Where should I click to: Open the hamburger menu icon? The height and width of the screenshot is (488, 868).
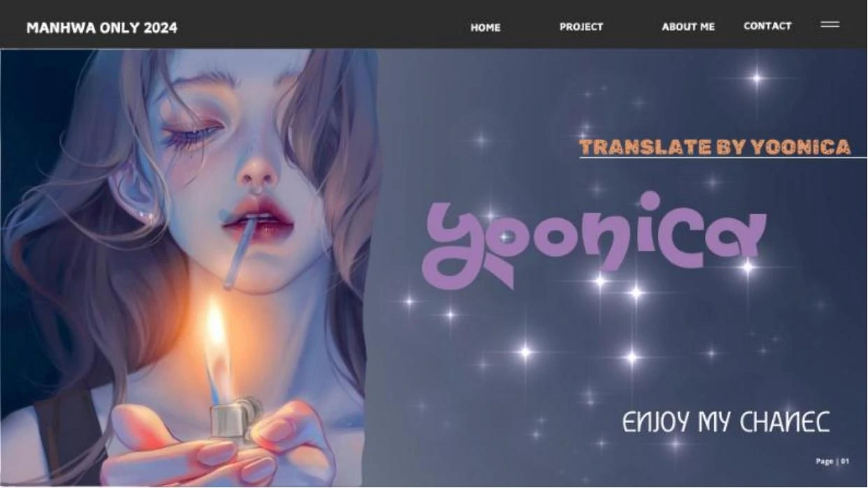pos(830,24)
